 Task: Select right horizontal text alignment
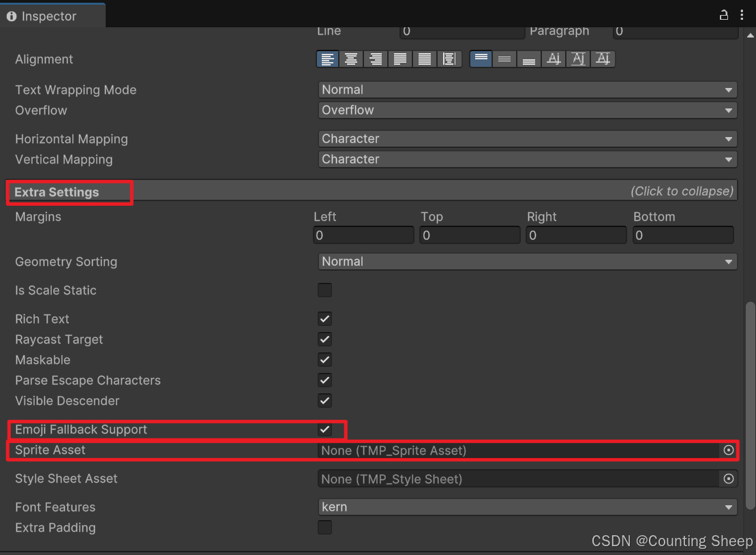click(376, 59)
